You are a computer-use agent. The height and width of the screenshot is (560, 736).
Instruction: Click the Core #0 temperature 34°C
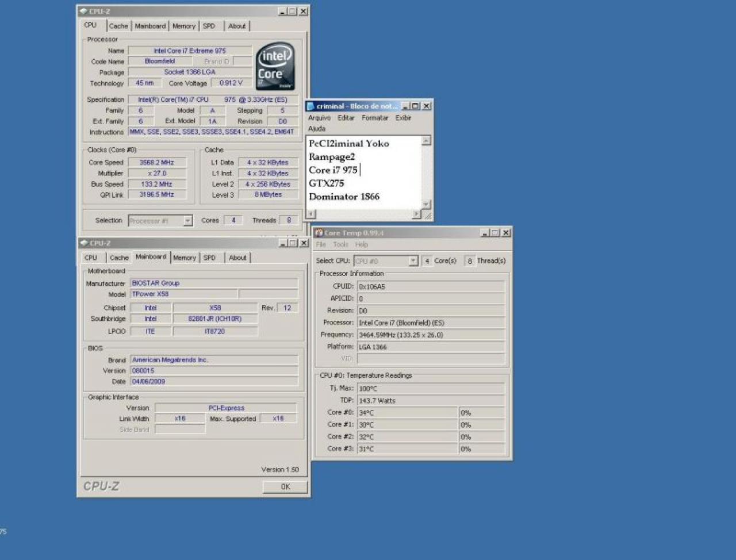408,413
